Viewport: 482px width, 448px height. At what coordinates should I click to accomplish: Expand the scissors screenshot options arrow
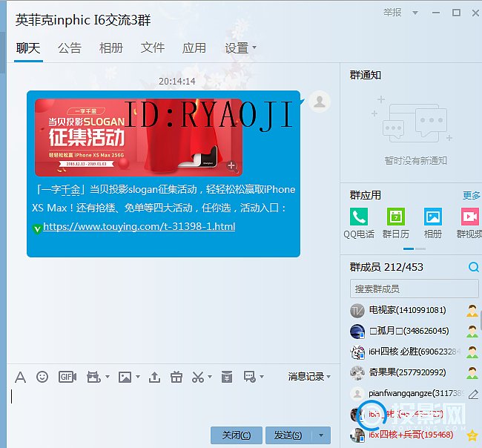pos(210,377)
